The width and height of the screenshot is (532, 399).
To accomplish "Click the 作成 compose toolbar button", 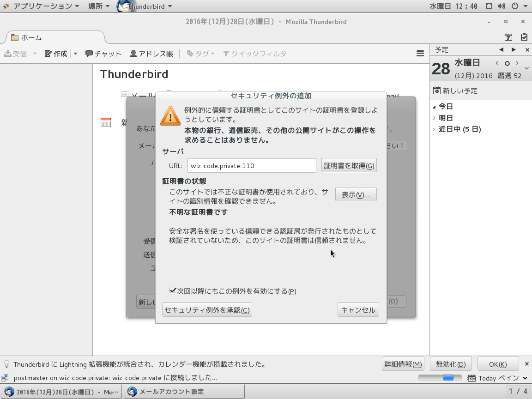I will click(x=56, y=54).
